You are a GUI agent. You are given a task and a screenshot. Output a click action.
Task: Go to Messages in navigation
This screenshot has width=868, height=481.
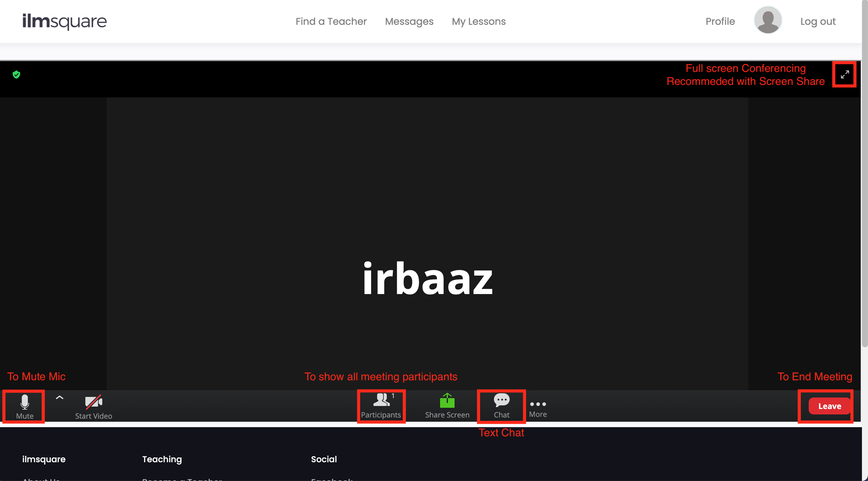[x=409, y=21]
